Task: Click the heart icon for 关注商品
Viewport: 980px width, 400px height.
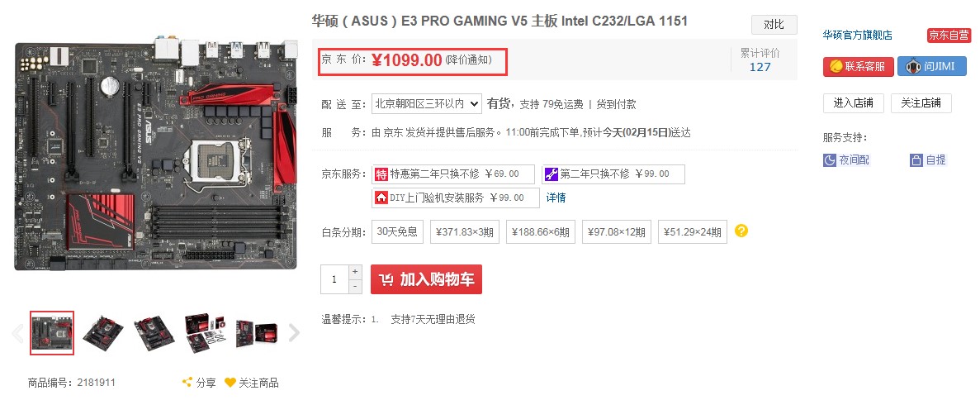Action: [230, 383]
